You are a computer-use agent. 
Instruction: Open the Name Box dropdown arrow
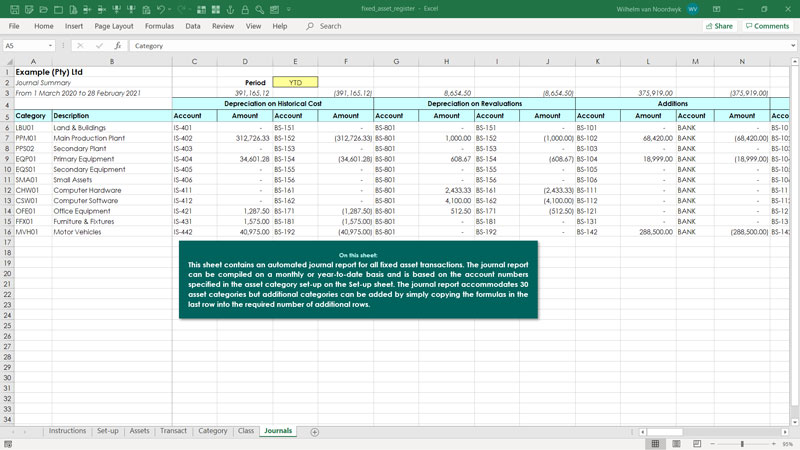coord(50,46)
